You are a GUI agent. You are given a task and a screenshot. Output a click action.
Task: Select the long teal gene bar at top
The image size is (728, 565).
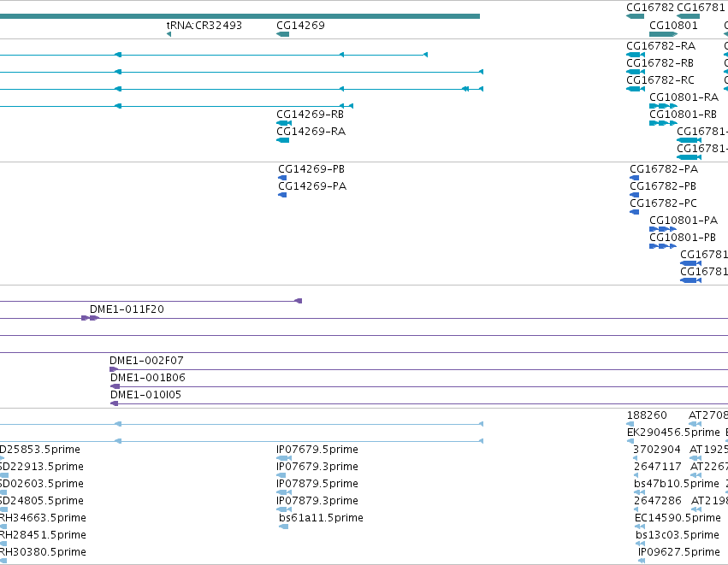(x=240, y=16)
